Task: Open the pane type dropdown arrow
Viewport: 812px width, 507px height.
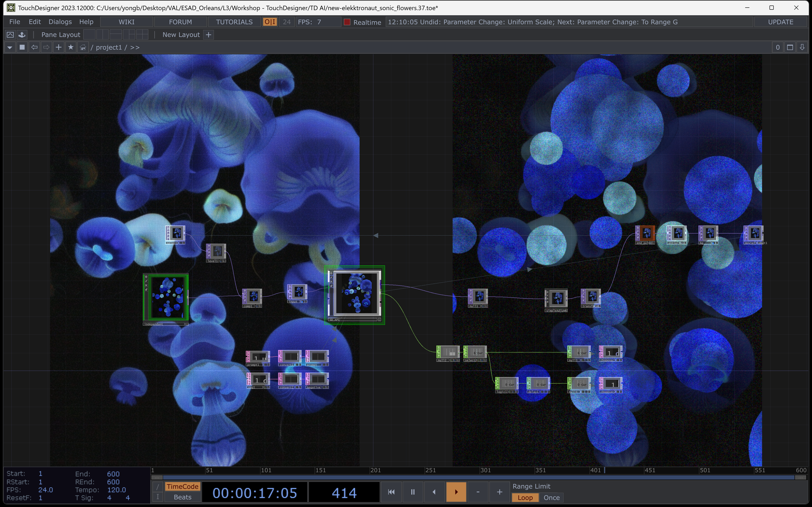Action: pyautogui.click(x=10, y=47)
